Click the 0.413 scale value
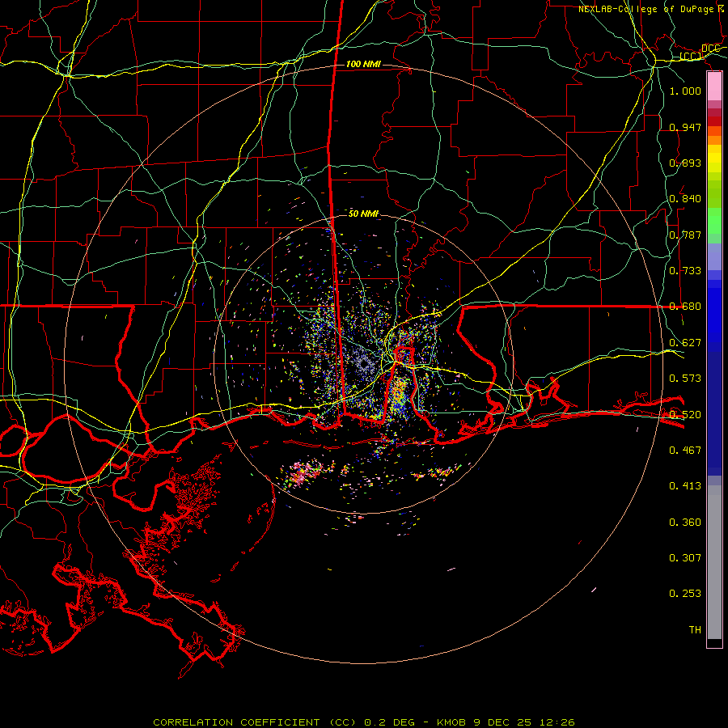Screen dimensions: 728x728 click(685, 485)
